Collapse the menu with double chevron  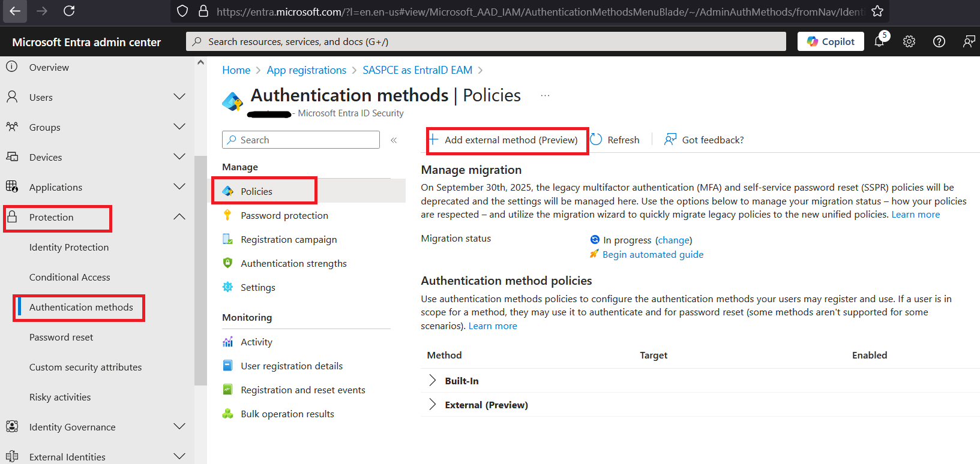[394, 140]
